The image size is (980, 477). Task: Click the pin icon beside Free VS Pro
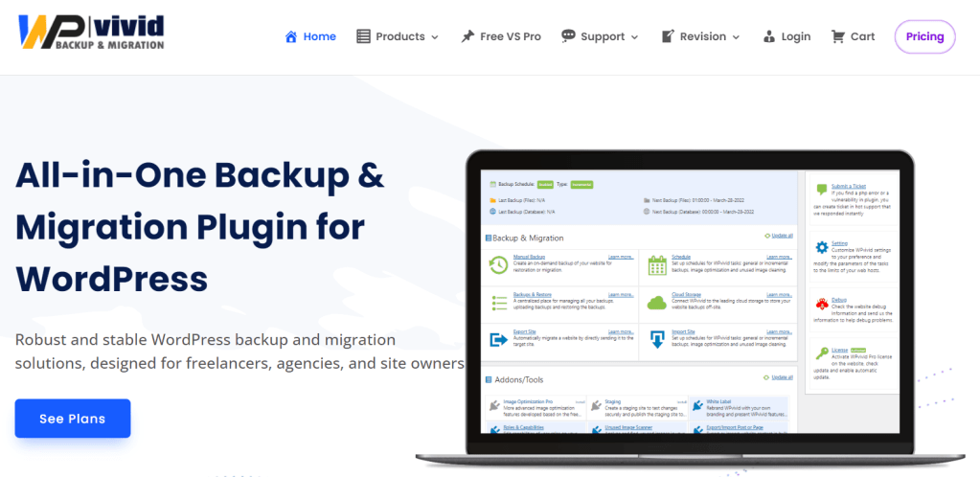(x=467, y=36)
